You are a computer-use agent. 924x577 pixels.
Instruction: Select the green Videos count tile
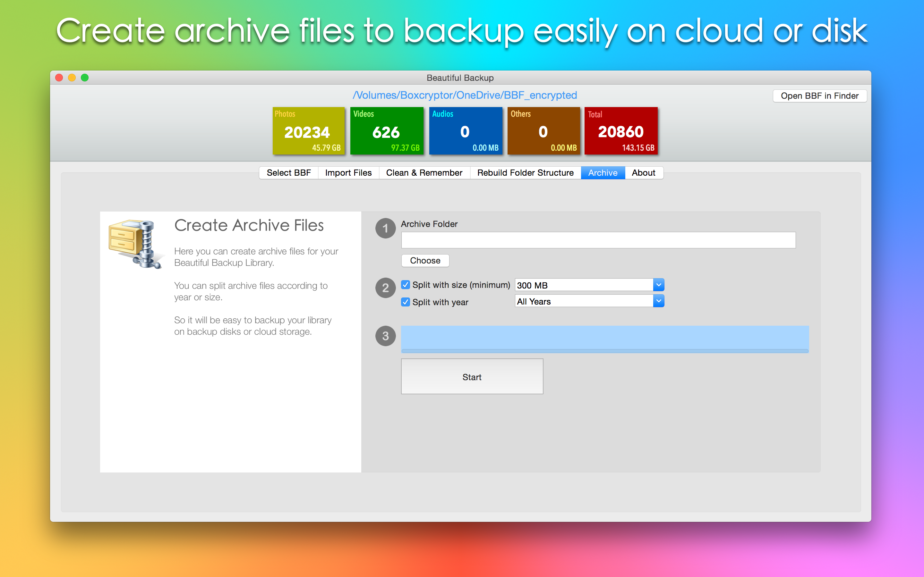387,130
